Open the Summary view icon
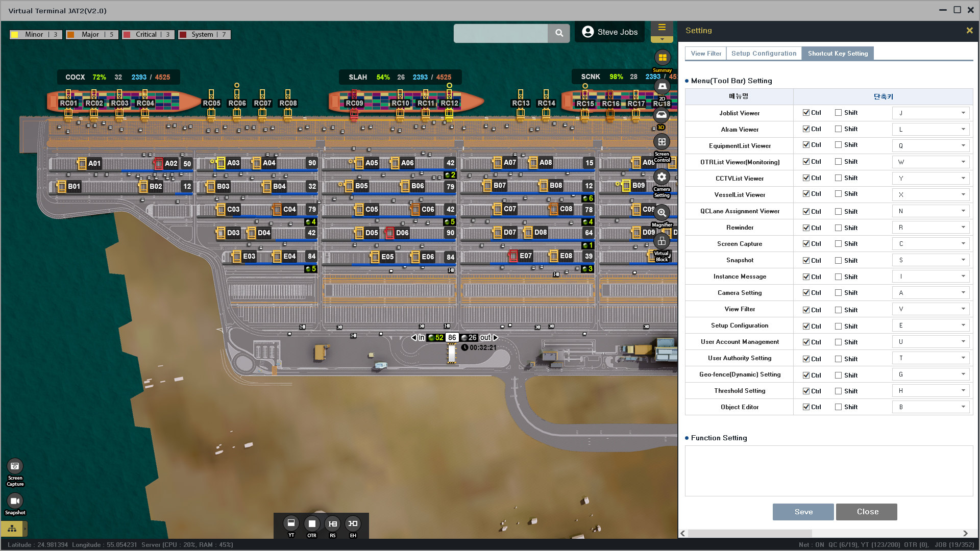This screenshot has width=980, height=551. click(x=662, y=58)
